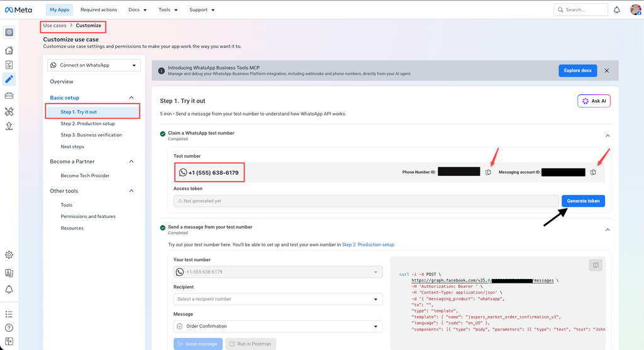
Task: Focus the top Search field
Action: (x=580, y=9)
